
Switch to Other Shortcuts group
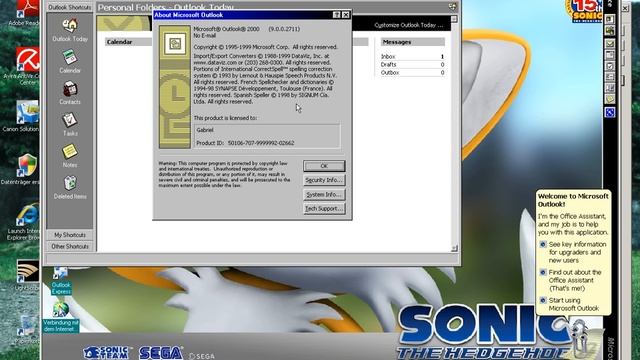coord(70,247)
